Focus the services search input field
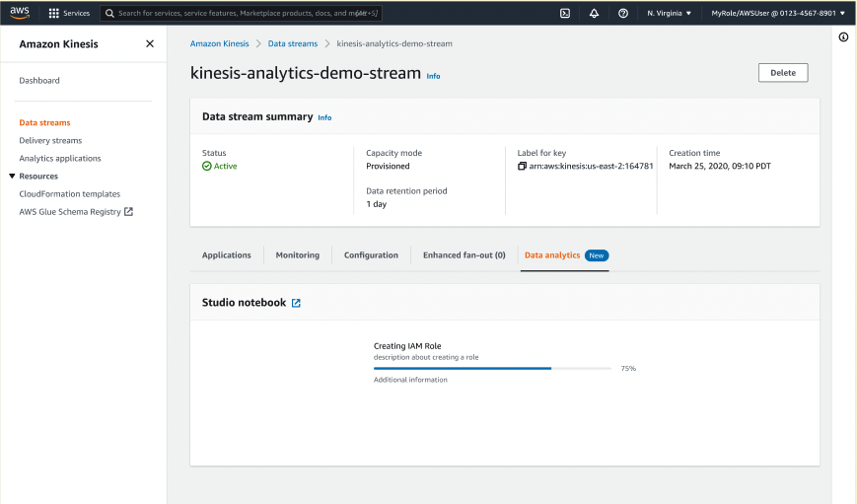The height and width of the screenshot is (504, 857). click(x=241, y=13)
